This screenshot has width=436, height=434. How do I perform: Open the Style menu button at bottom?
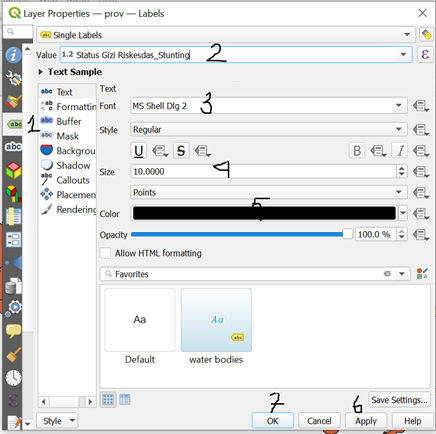coord(56,421)
